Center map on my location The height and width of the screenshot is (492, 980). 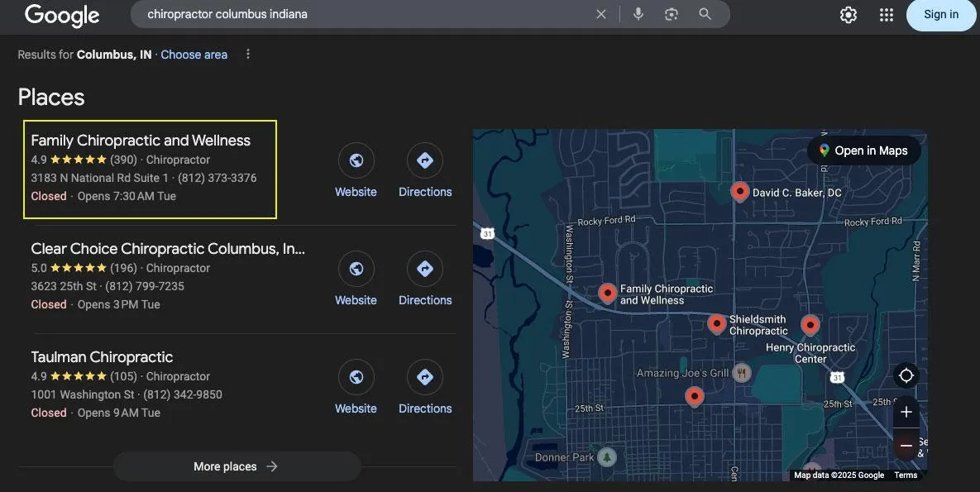point(906,375)
